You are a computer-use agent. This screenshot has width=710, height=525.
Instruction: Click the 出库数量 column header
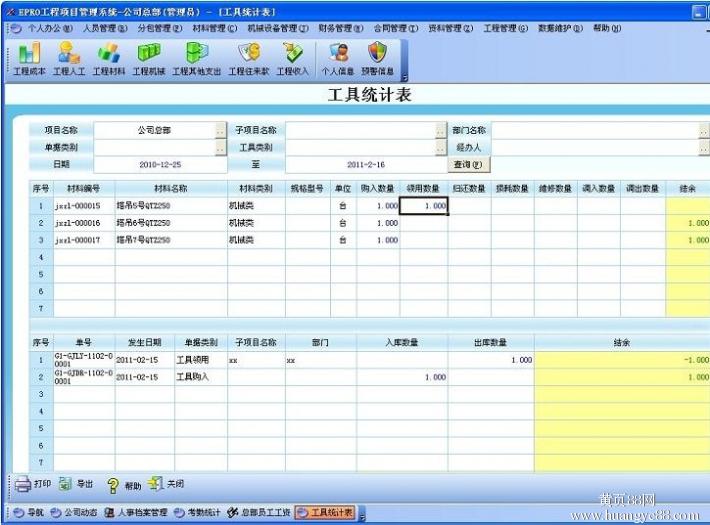click(491, 343)
